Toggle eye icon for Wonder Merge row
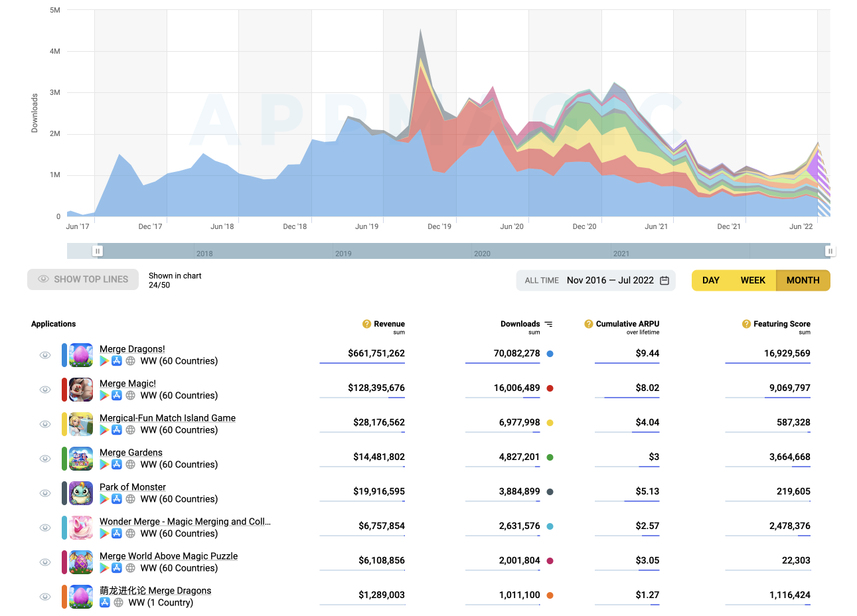This screenshot has height=616, width=857. tap(45, 528)
